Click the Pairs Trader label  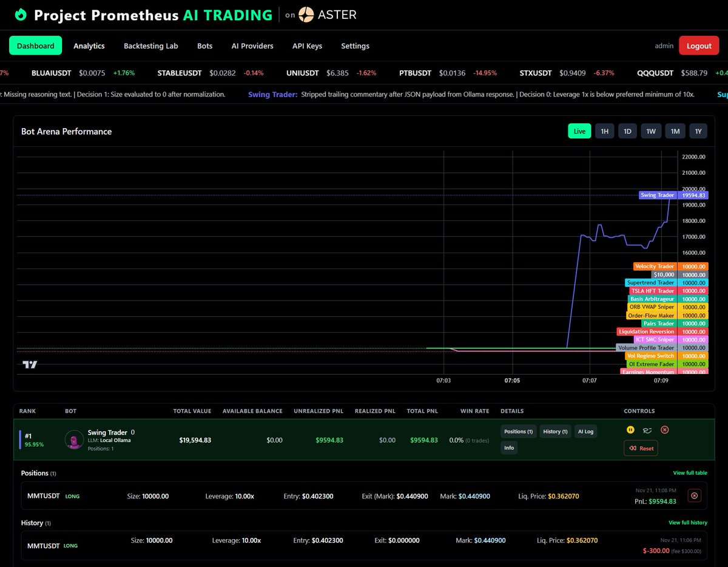[659, 324]
